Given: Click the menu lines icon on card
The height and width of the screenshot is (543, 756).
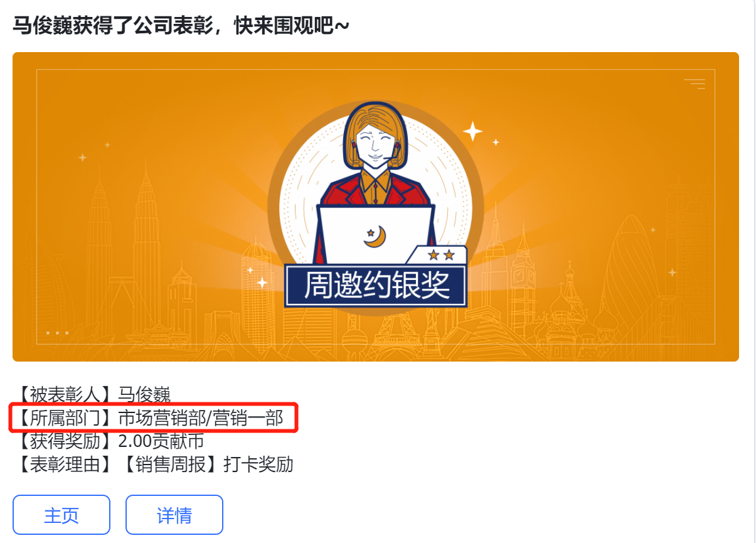Looking at the screenshot, I should (x=695, y=84).
